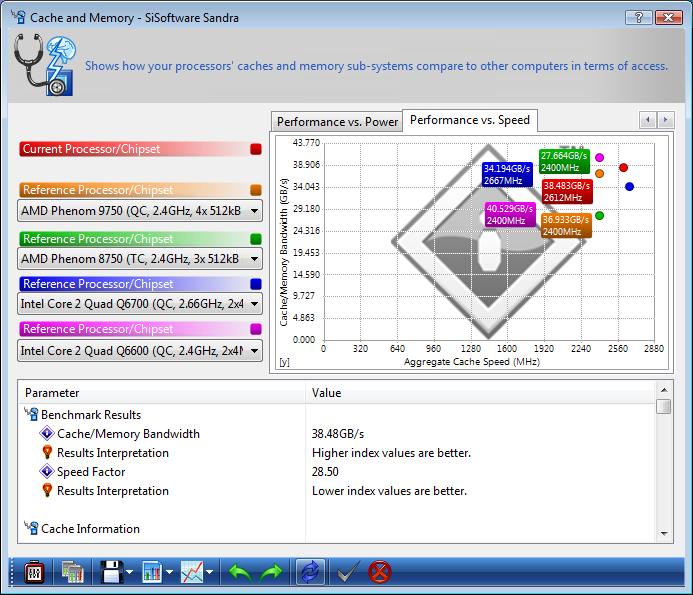Click the blue reference color swatch
This screenshot has width=693, height=595.
(x=256, y=284)
